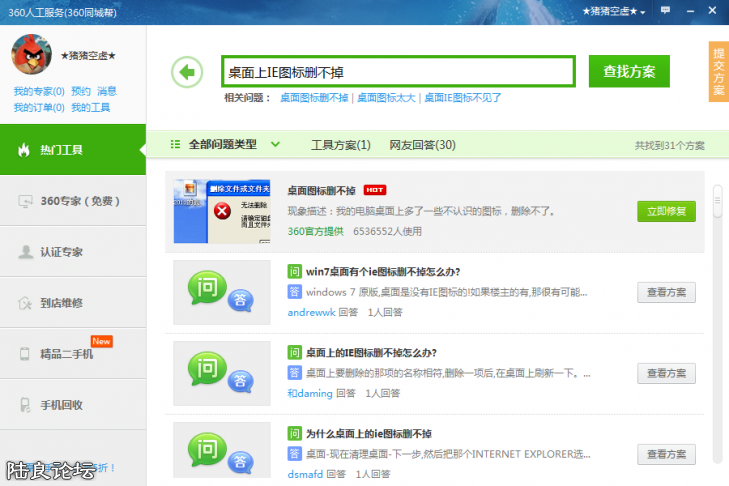Click the result list scrollbar thumb
The image size is (729, 486).
pyautogui.click(x=718, y=201)
